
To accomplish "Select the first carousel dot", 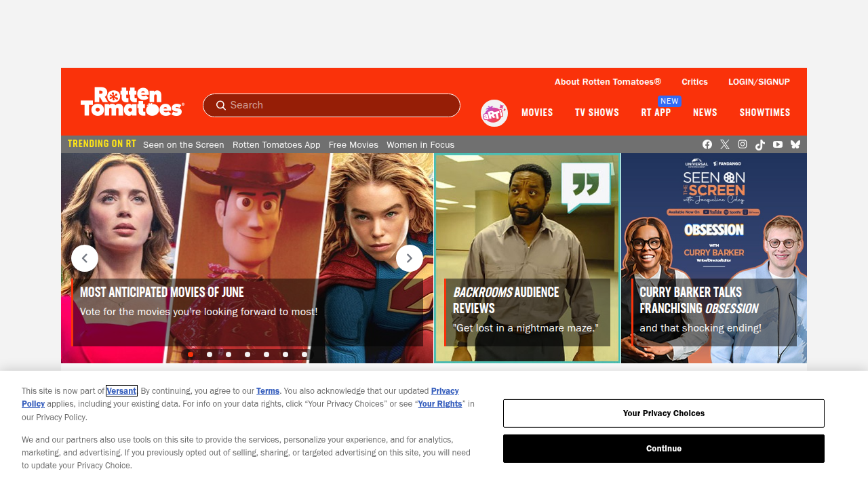I will coord(191,354).
